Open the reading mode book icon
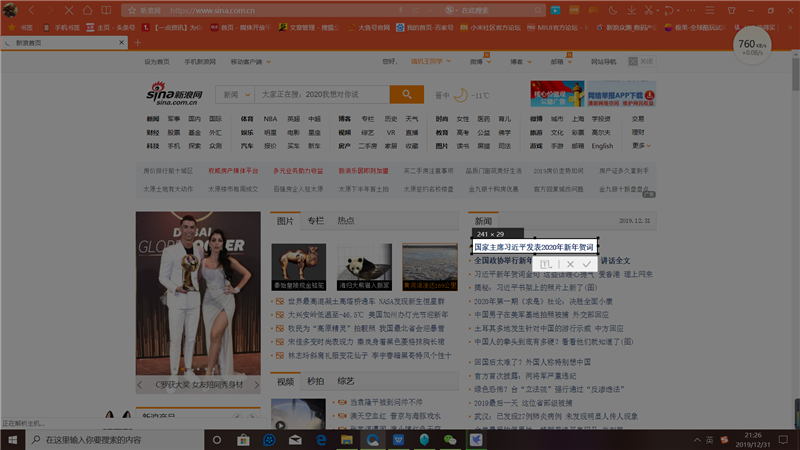The width and height of the screenshot is (800, 450). tap(106, 10)
